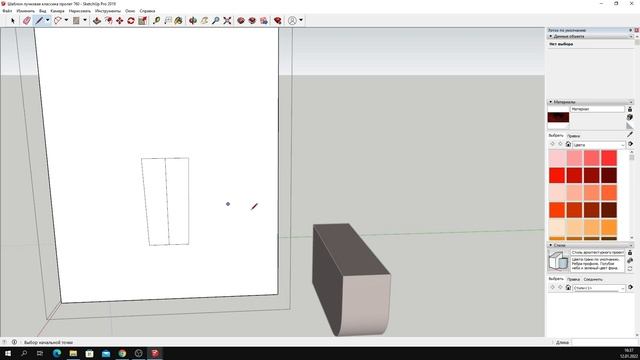The width and height of the screenshot is (640, 360).
Task: Choose the Eraser tool
Action: click(27, 20)
